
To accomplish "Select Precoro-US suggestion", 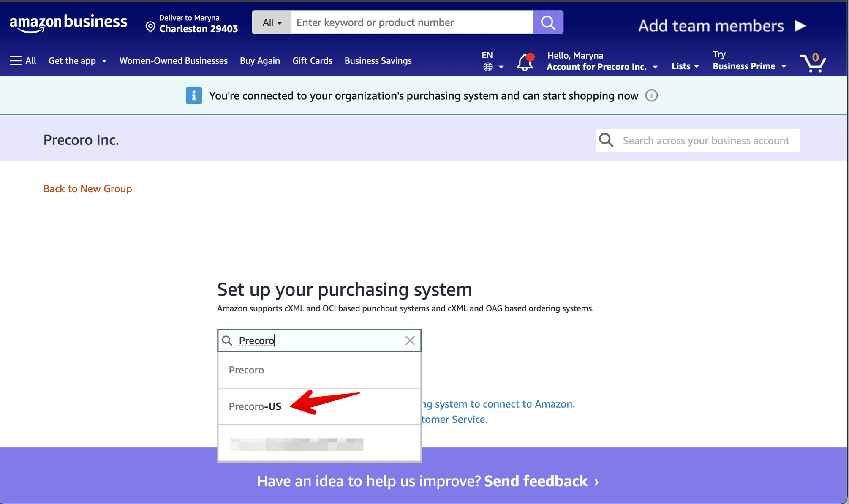I will pyautogui.click(x=319, y=406).
